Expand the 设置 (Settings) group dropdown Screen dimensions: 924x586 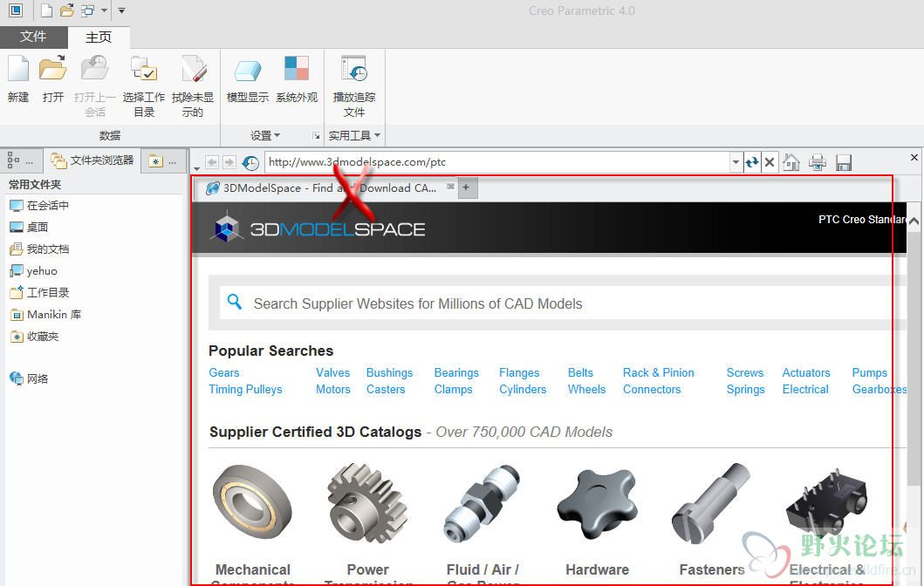(x=265, y=135)
